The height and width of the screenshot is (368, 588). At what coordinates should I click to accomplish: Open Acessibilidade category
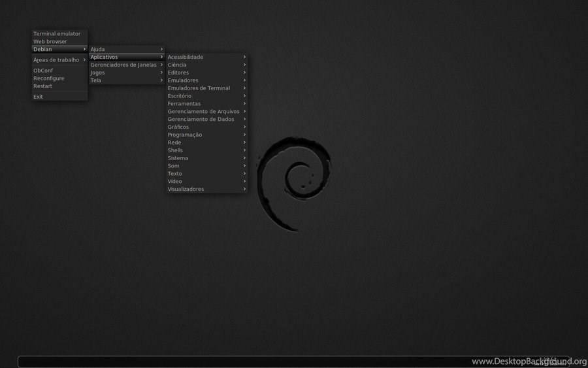click(206, 57)
